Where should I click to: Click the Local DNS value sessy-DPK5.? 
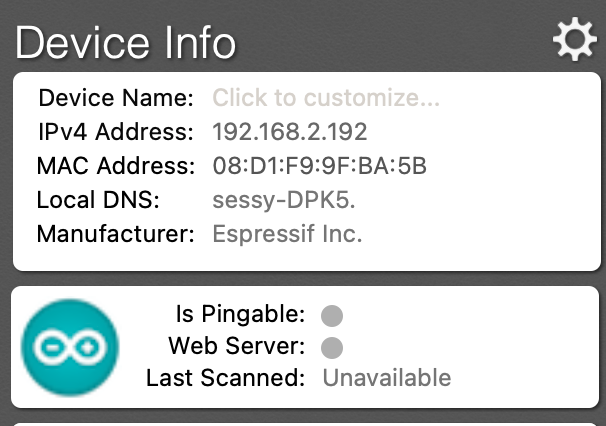tap(284, 200)
